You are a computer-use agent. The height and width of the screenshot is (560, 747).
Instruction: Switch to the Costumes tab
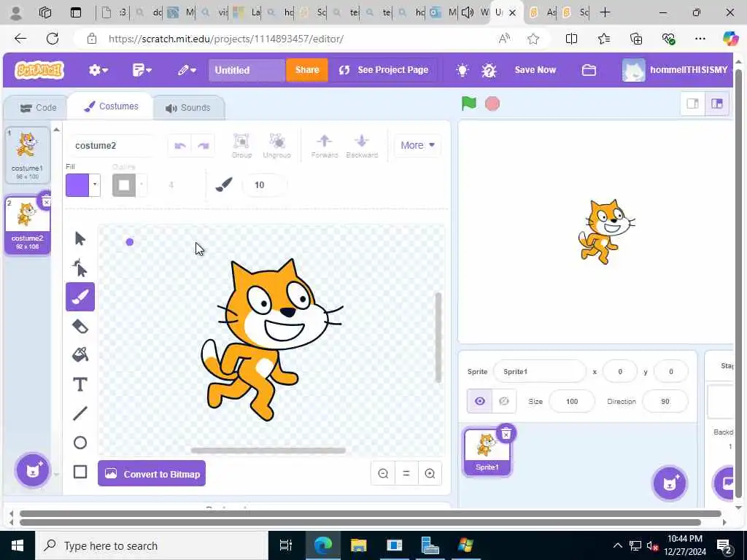111,106
